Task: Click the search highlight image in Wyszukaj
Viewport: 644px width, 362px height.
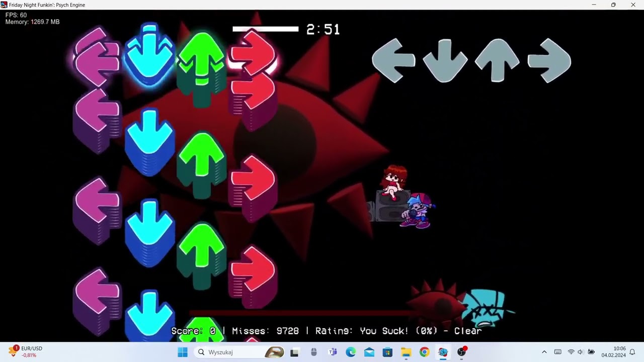Action: 275,352
